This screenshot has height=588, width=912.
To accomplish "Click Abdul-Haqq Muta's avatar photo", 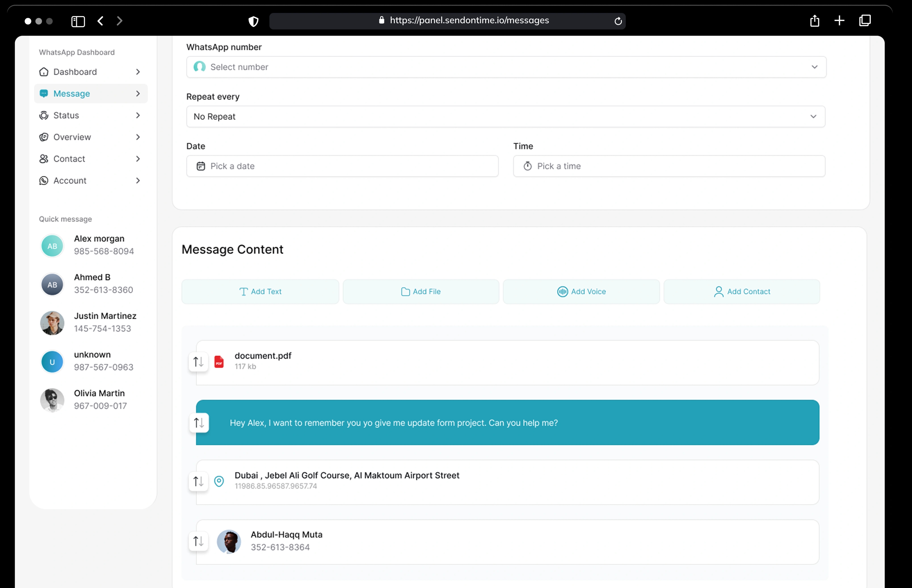I will 229,541.
